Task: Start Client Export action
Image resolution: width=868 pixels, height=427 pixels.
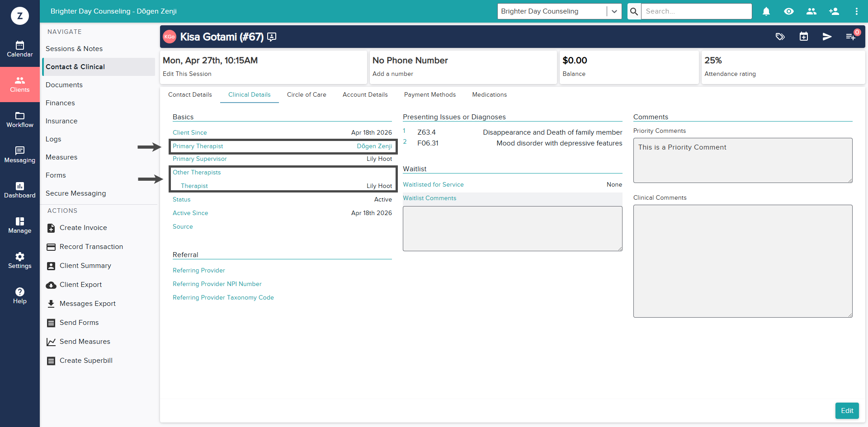Action: (74, 285)
